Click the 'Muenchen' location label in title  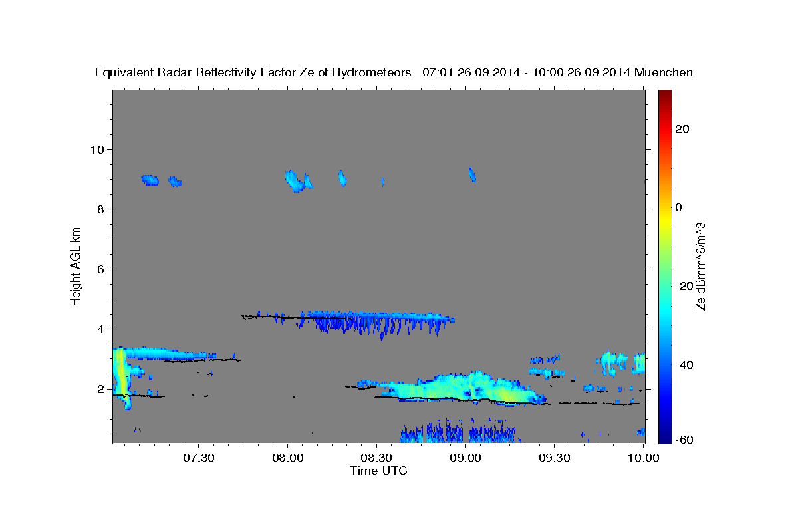664,72
